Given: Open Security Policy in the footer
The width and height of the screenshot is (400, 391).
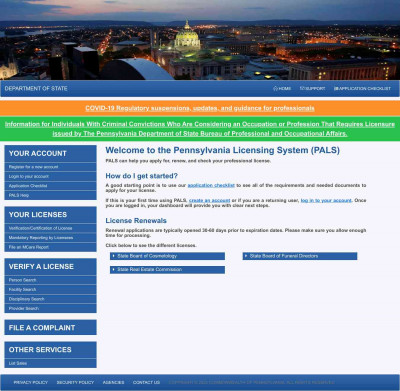Looking at the screenshot, I should pos(75,382).
